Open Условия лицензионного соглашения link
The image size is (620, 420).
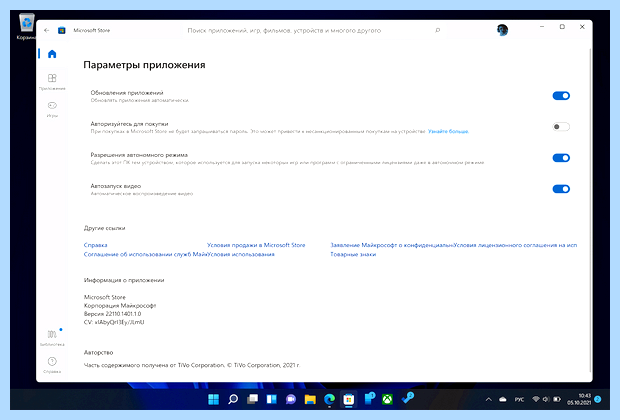515,245
